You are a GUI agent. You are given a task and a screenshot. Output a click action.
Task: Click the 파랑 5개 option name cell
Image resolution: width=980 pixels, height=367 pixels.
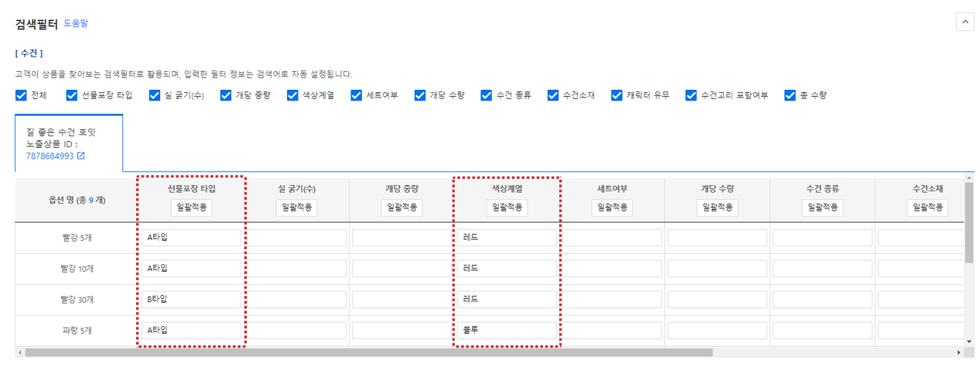click(77, 331)
